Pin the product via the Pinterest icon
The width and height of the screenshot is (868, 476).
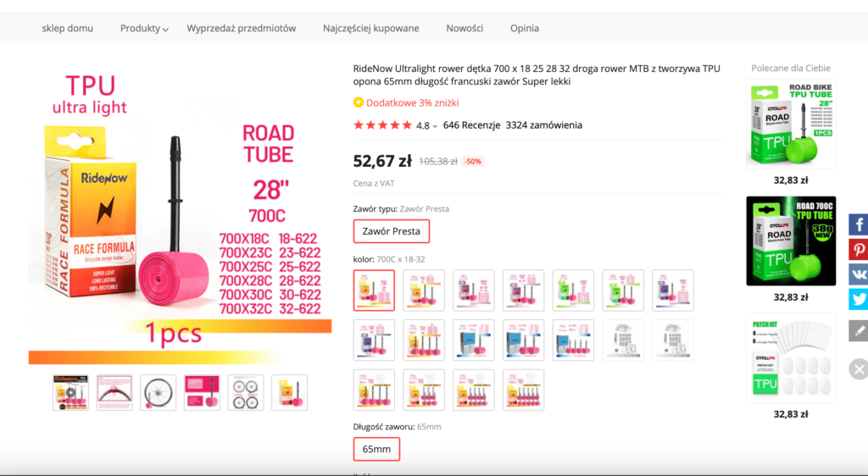859,249
